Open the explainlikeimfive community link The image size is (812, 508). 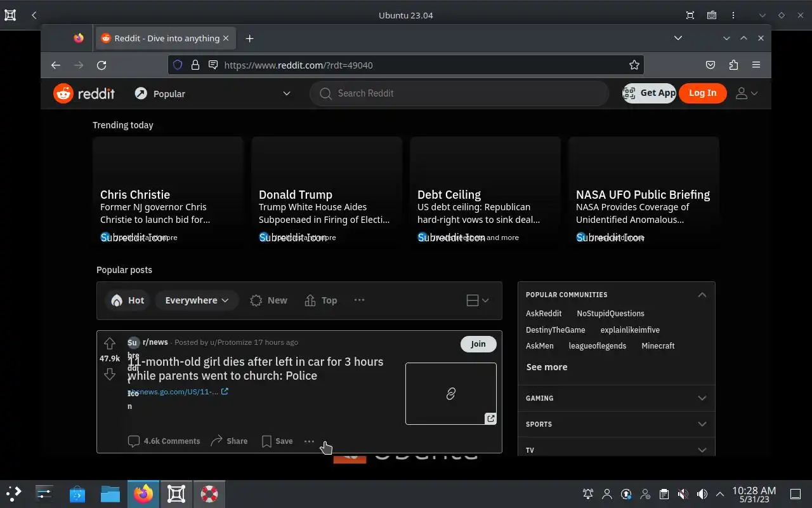tap(630, 330)
